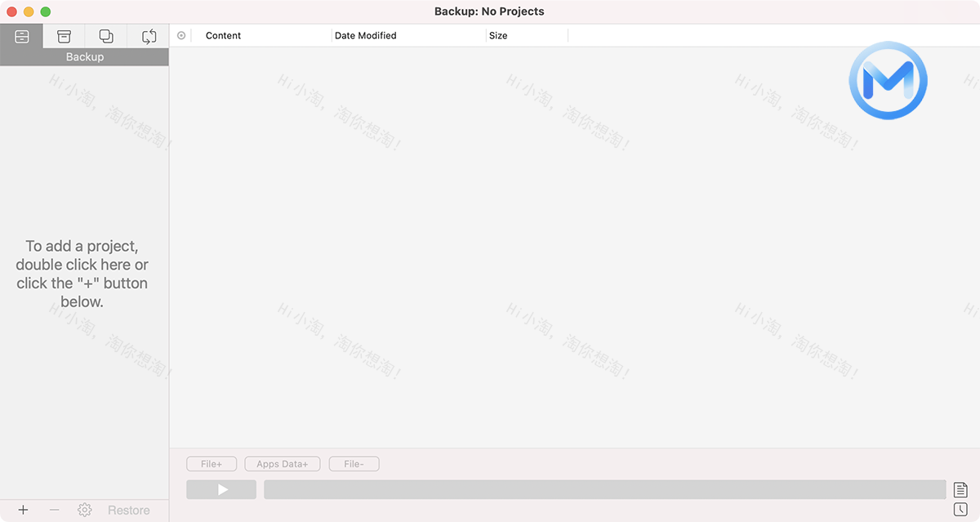
Task: Switch to the Sync mode icon
Action: point(149,36)
